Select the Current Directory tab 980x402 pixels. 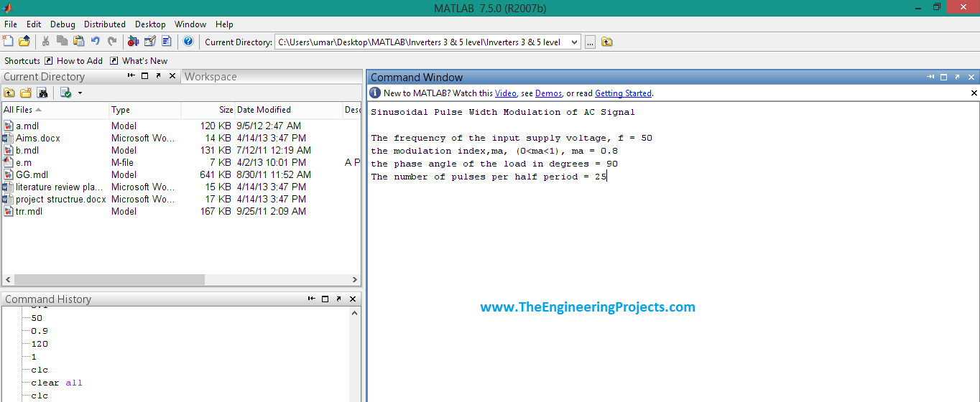pyautogui.click(x=44, y=77)
